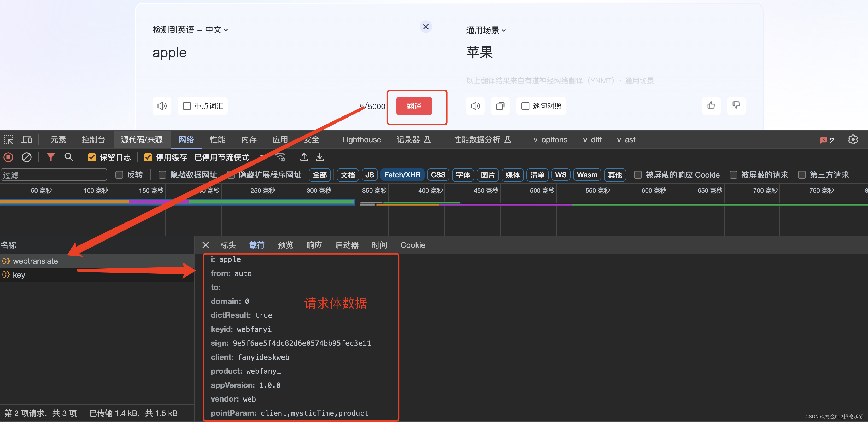
Task: Toggle the device toolbar icon
Action: pyautogui.click(x=27, y=139)
